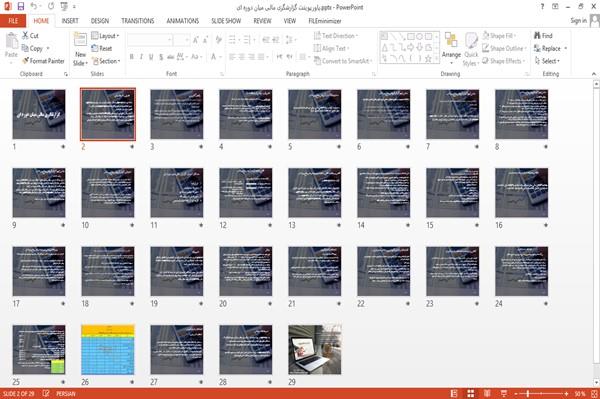Toggle Bold formatting
This screenshot has height=399, width=600.
coord(132,57)
